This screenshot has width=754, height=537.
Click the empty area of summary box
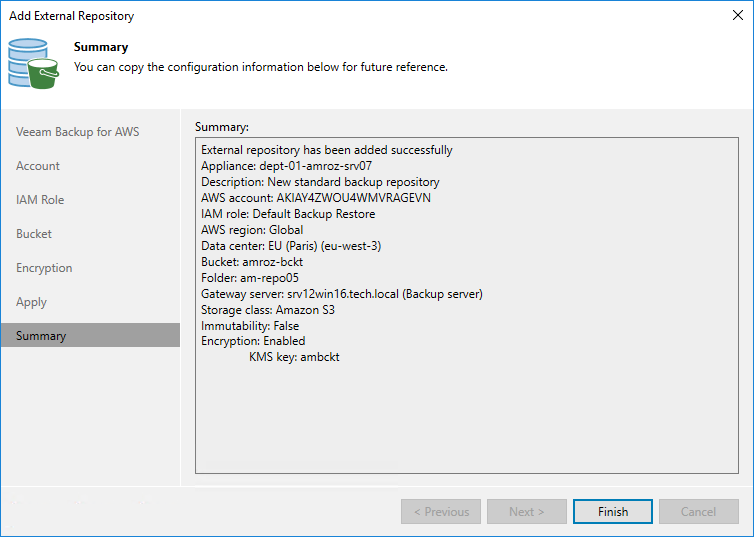click(465, 420)
